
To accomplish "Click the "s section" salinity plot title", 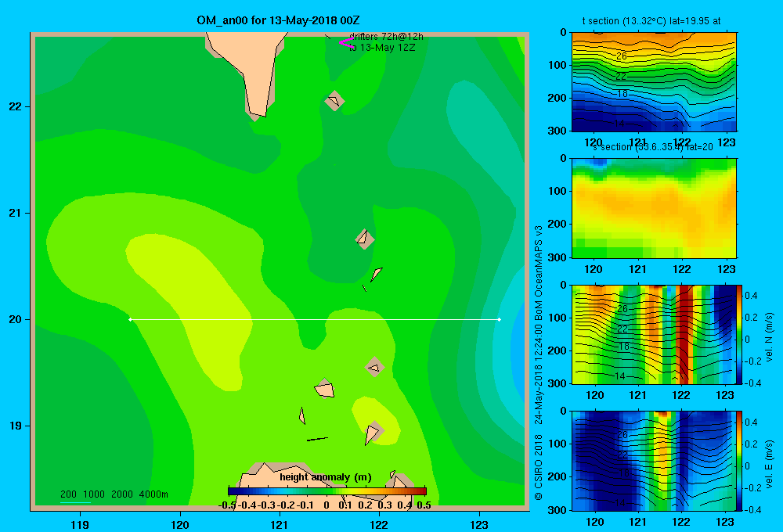I will (x=653, y=147).
